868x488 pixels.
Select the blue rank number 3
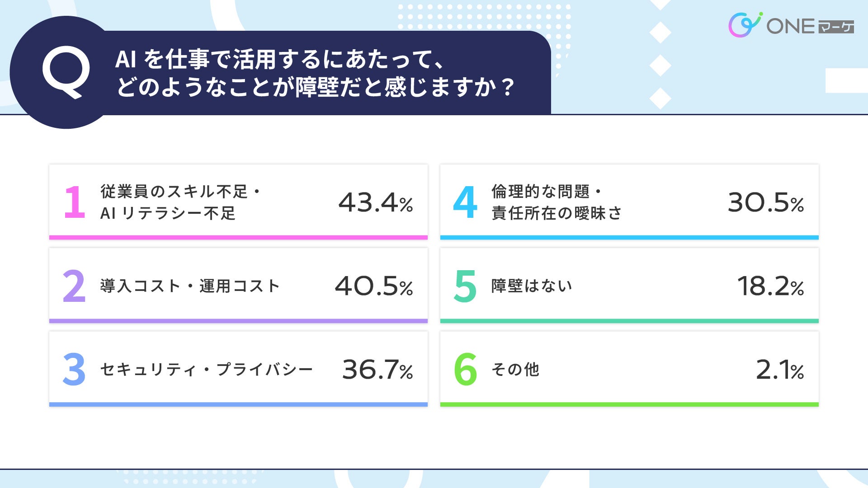74,370
